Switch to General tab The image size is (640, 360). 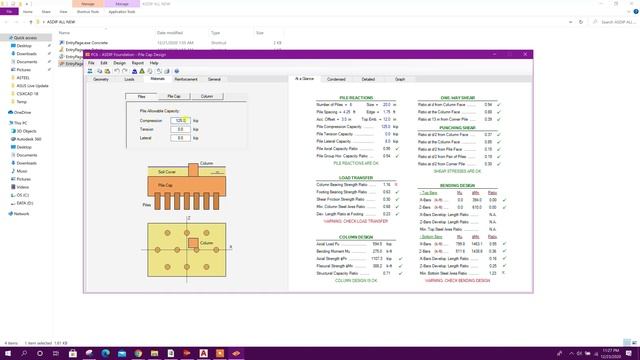pos(214,79)
